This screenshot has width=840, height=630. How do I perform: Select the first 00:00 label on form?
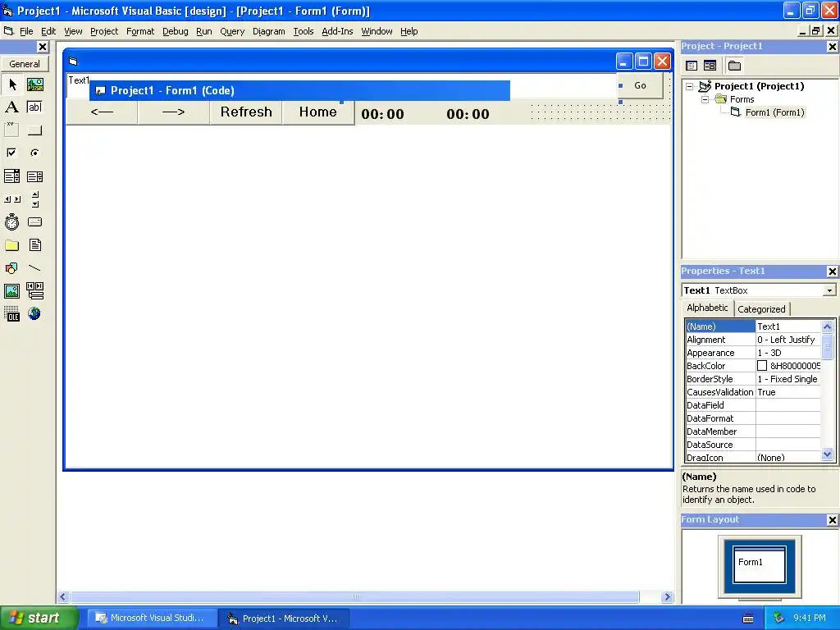pos(382,114)
